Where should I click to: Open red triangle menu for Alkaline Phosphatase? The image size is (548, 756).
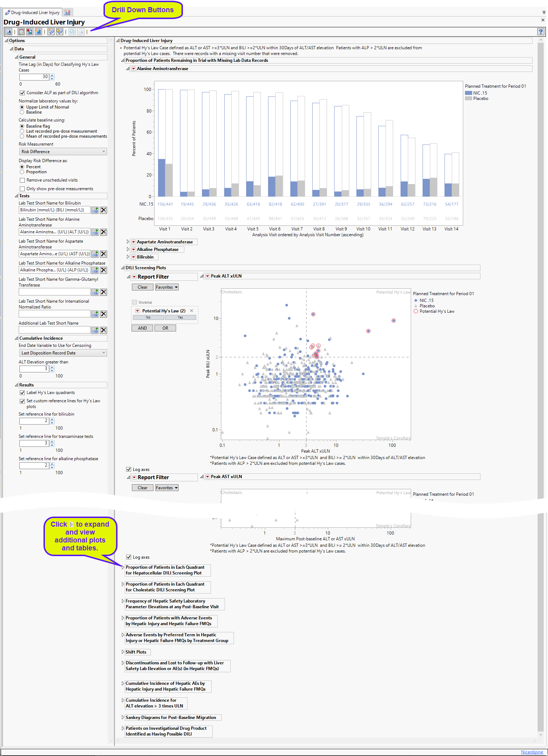[x=134, y=249]
